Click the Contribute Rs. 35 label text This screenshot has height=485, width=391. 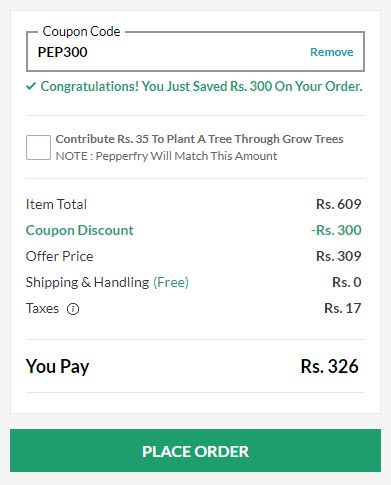click(x=199, y=139)
